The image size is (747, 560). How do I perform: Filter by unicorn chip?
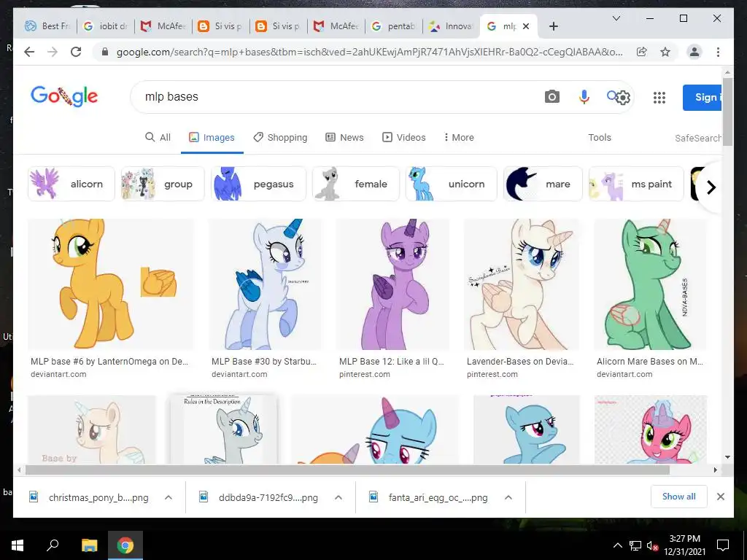tap(451, 184)
